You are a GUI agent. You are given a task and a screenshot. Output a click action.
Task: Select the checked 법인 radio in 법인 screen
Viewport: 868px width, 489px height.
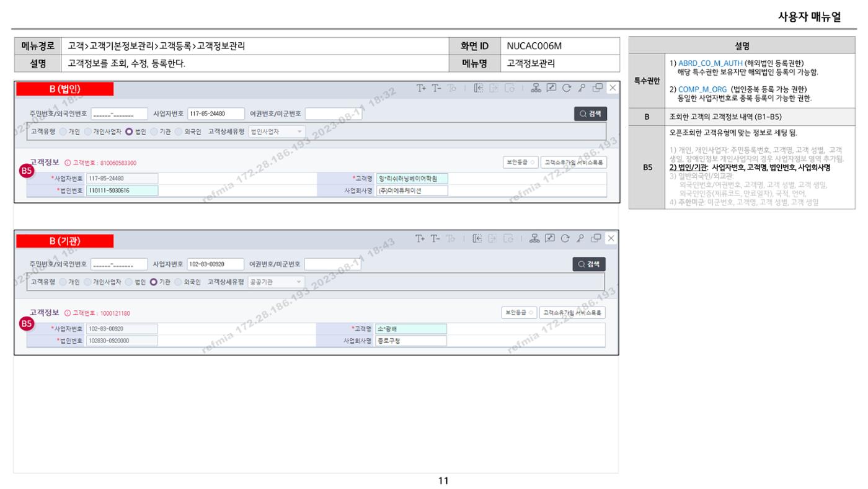tap(129, 132)
